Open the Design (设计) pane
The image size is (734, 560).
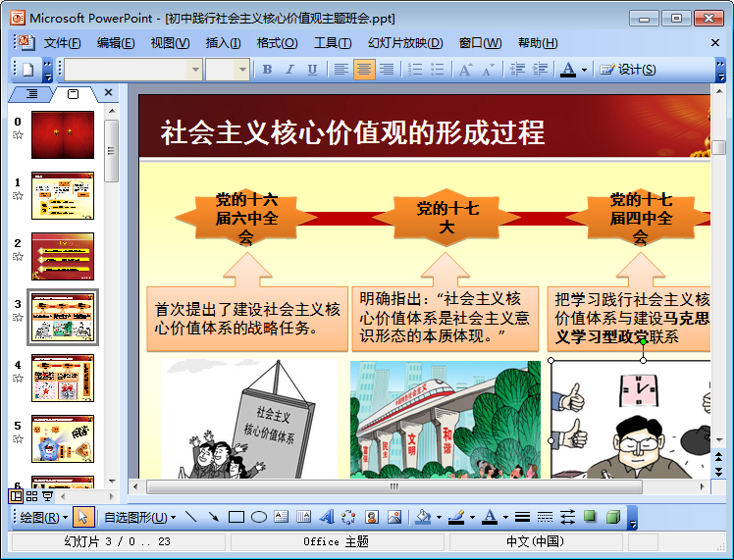pyautogui.click(x=628, y=70)
